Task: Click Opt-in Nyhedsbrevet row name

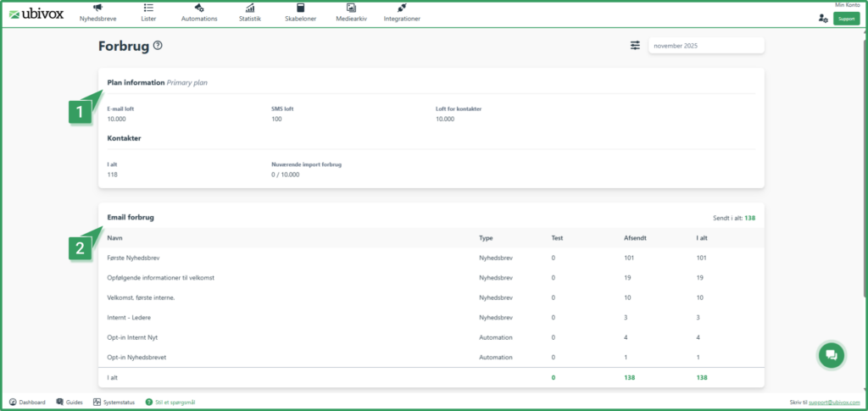Action: pos(136,358)
